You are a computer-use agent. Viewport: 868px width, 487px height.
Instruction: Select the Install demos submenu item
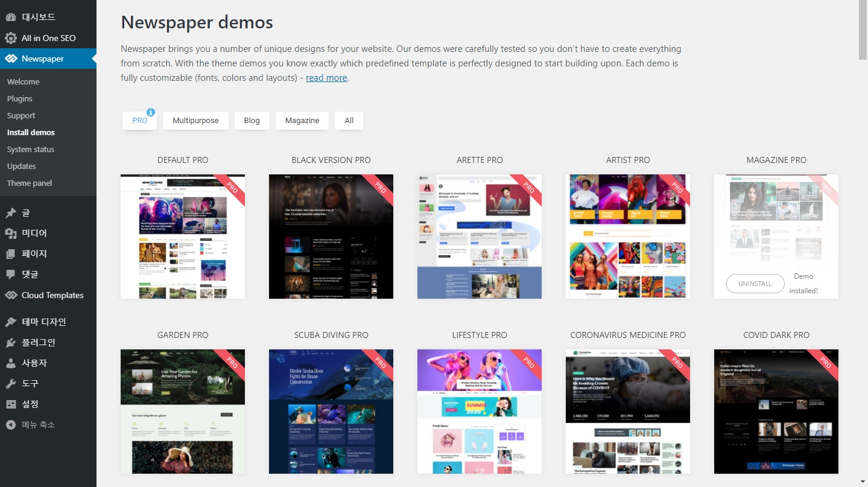(31, 132)
